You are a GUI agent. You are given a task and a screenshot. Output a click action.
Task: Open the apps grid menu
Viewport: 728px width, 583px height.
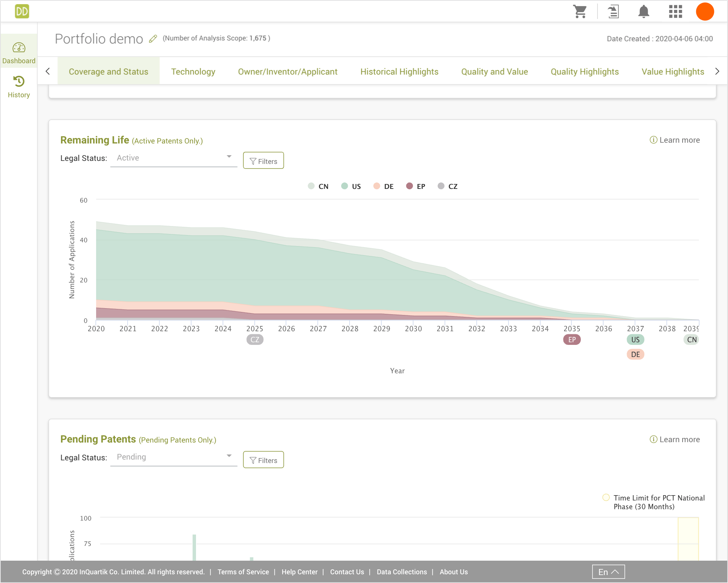click(x=675, y=12)
